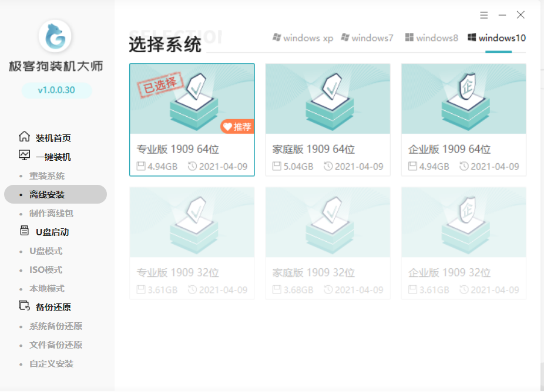The height and width of the screenshot is (392, 544).
Task: Click the Windows XP flag icon
Action: coord(277,37)
